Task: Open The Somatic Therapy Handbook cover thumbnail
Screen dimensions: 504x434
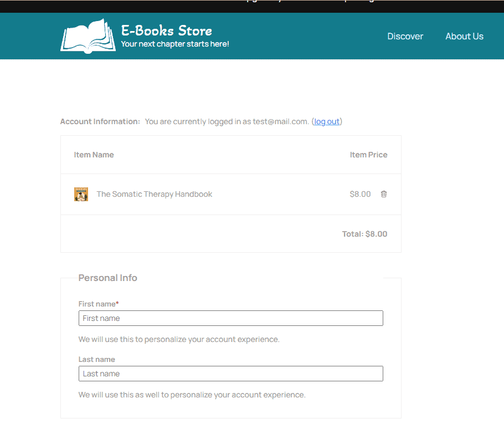Action: [81, 194]
